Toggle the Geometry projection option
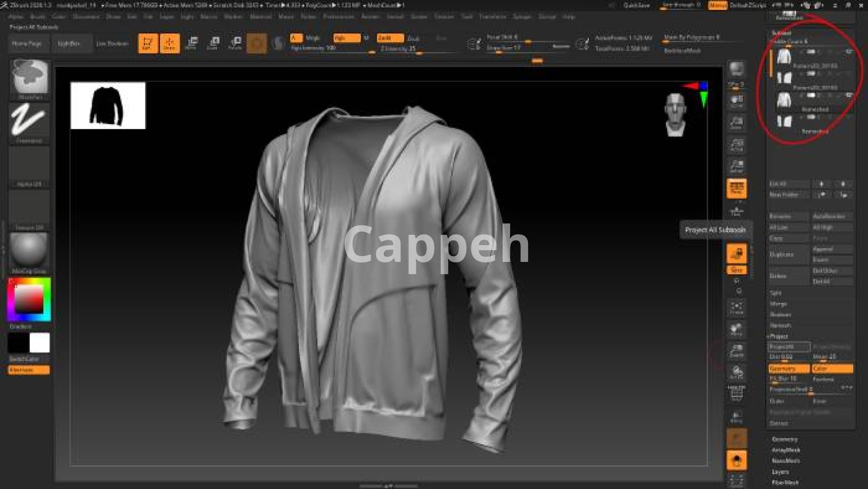 (788, 369)
